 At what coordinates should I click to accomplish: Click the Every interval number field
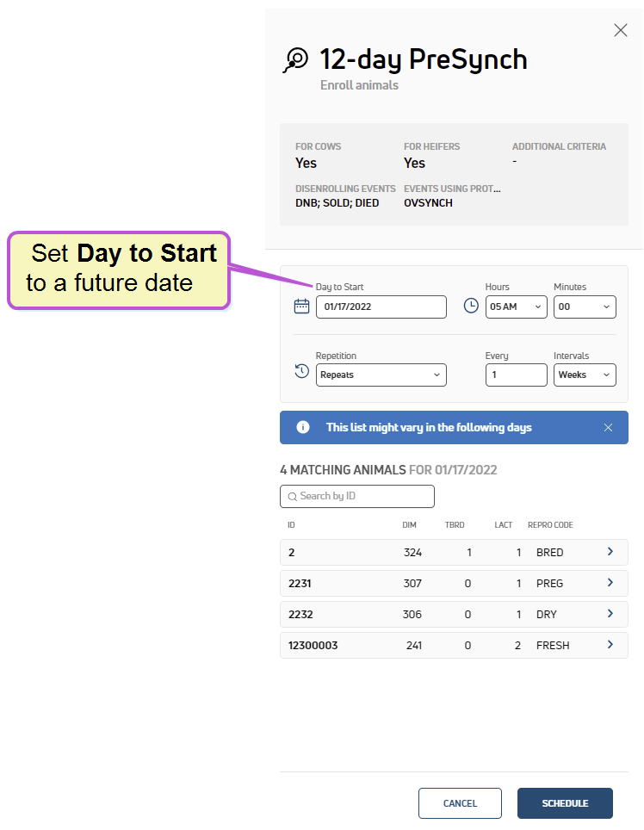tap(516, 375)
